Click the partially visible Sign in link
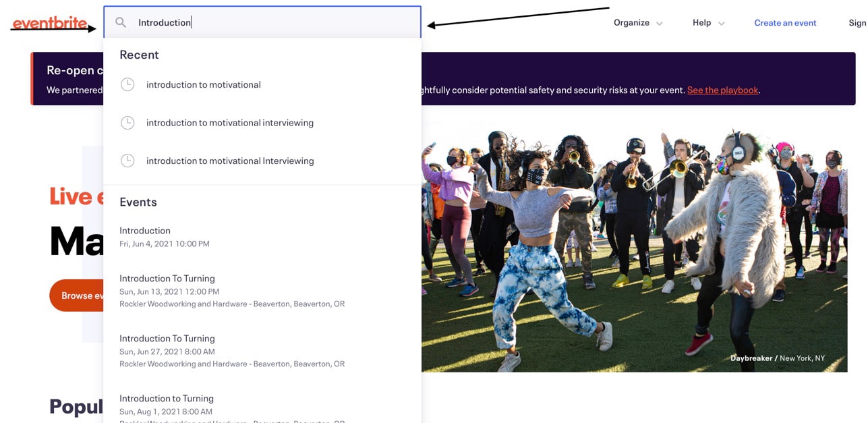The height and width of the screenshot is (423, 868). pyautogui.click(x=857, y=23)
